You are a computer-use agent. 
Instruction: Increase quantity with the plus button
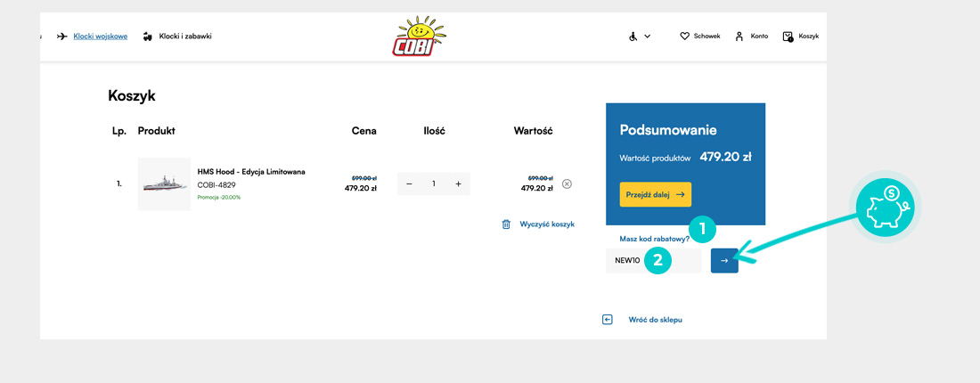458,184
